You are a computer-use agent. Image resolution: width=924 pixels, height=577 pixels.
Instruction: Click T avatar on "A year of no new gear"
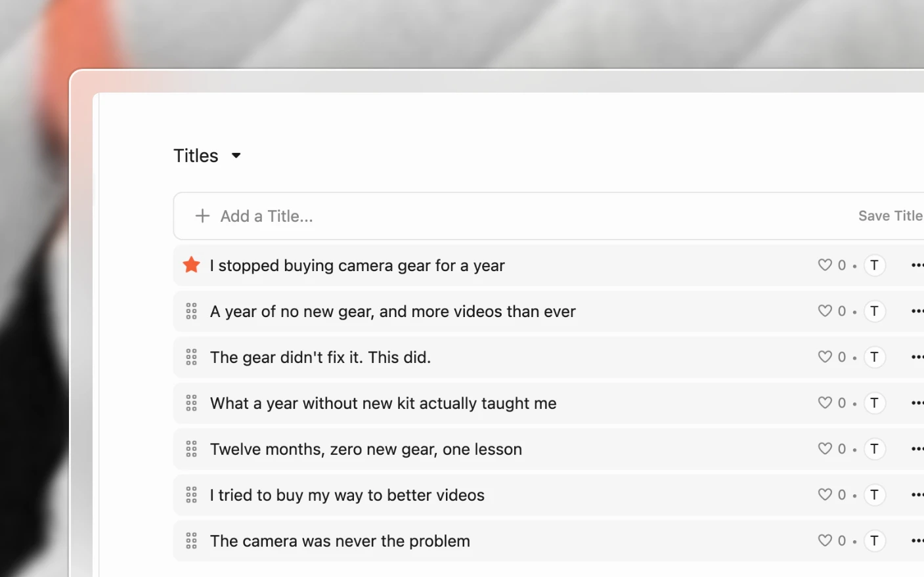point(875,311)
